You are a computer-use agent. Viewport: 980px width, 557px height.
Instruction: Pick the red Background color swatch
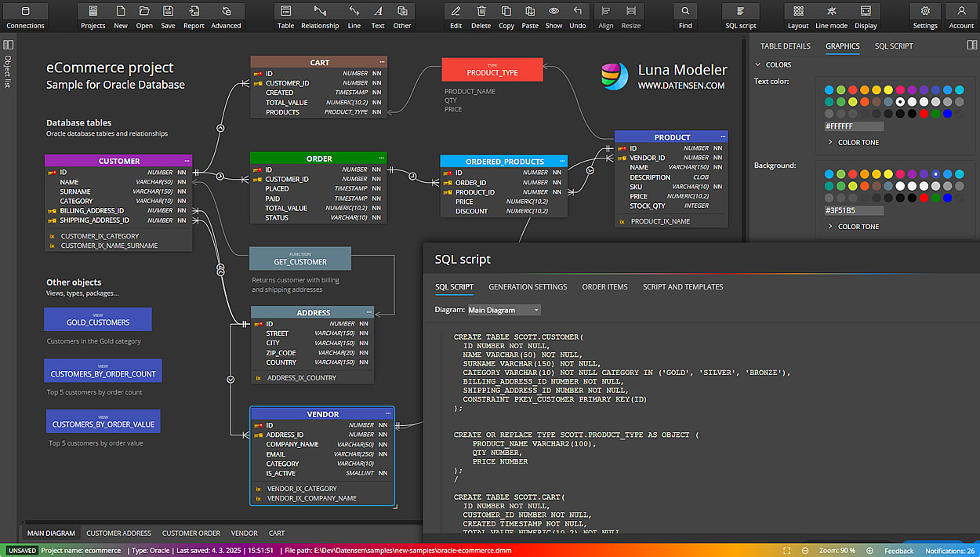(x=924, y=198)
